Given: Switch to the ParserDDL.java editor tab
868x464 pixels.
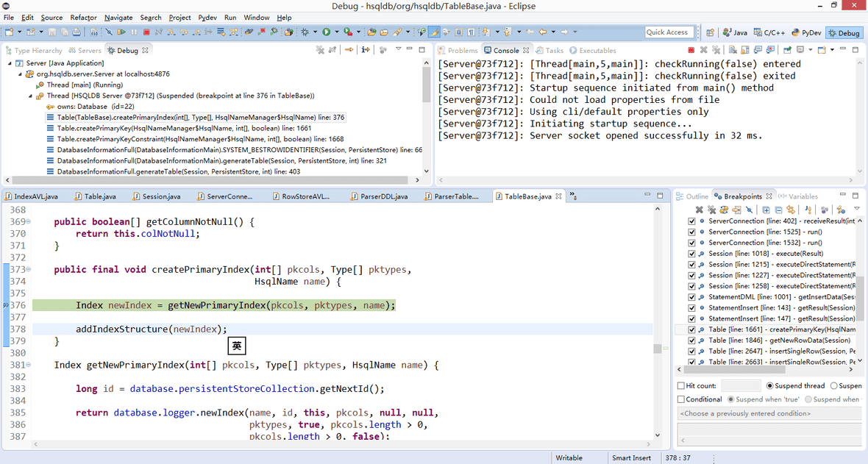Looking at the screenshot, I should pyautogui.click(x=384, y=196).
